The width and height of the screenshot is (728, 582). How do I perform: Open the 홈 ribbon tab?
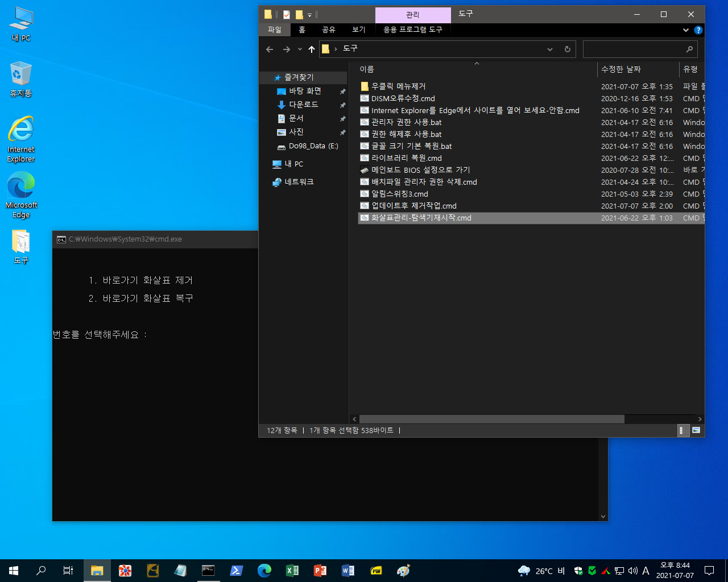tap(302, 30)
